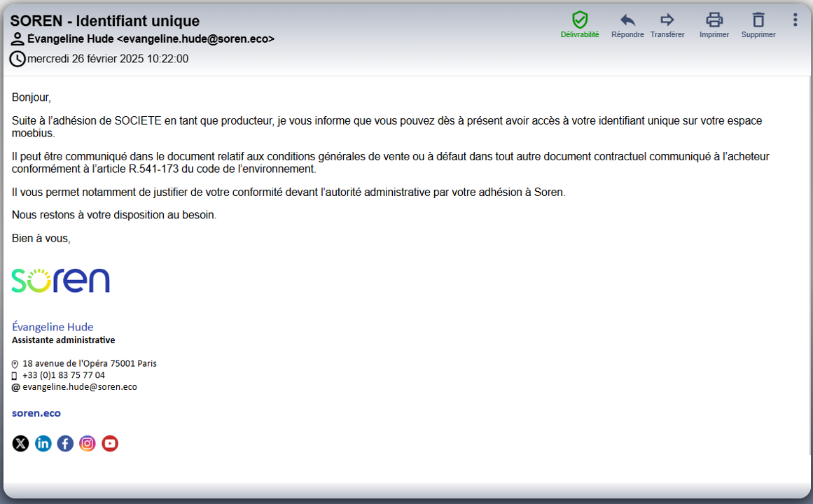Open the three-dot more options menu

pos(795,20)
